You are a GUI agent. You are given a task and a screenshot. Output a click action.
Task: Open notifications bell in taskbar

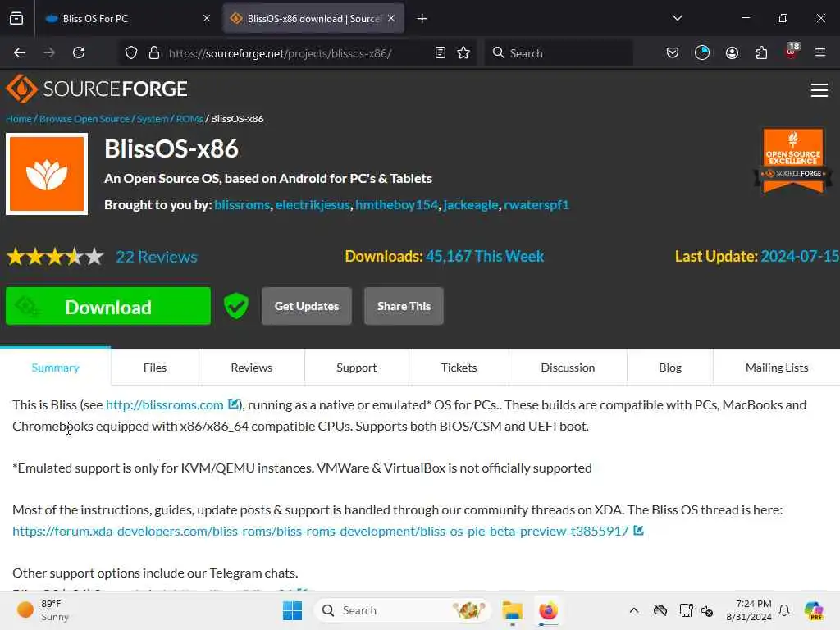784,610
